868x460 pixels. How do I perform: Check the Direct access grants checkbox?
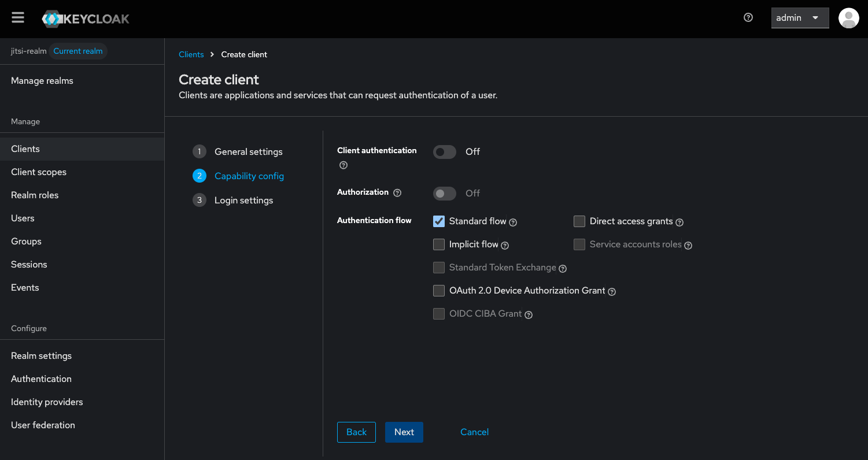pos(579,221)
